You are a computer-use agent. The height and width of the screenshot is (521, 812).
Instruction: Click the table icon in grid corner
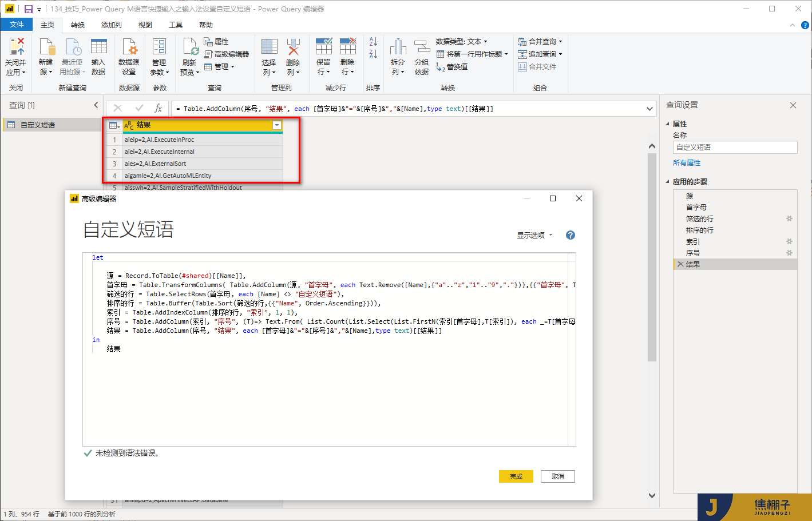(114, 125)
